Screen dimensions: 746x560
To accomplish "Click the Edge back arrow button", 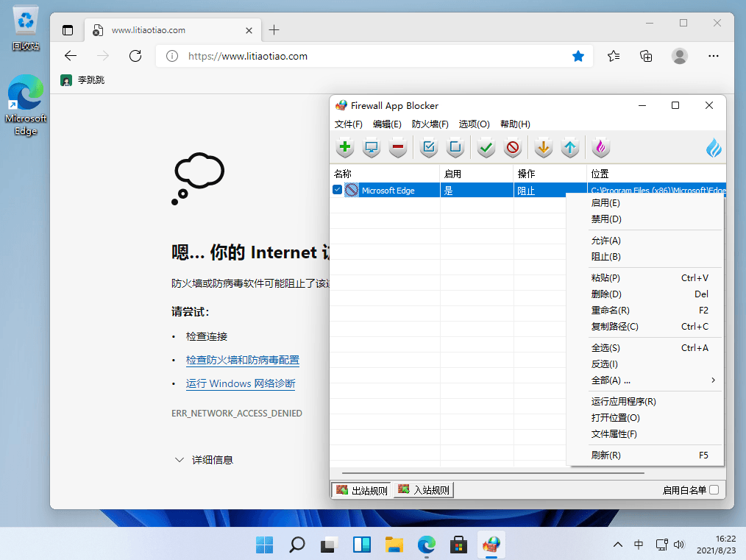I will pyautogui.click(x=71, y=56).
